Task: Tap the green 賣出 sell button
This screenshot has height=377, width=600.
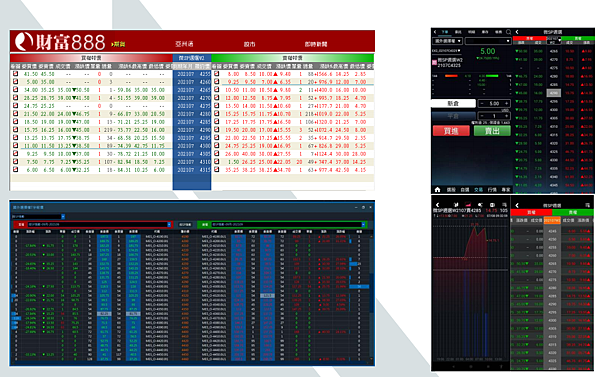Action: (492, 131)
